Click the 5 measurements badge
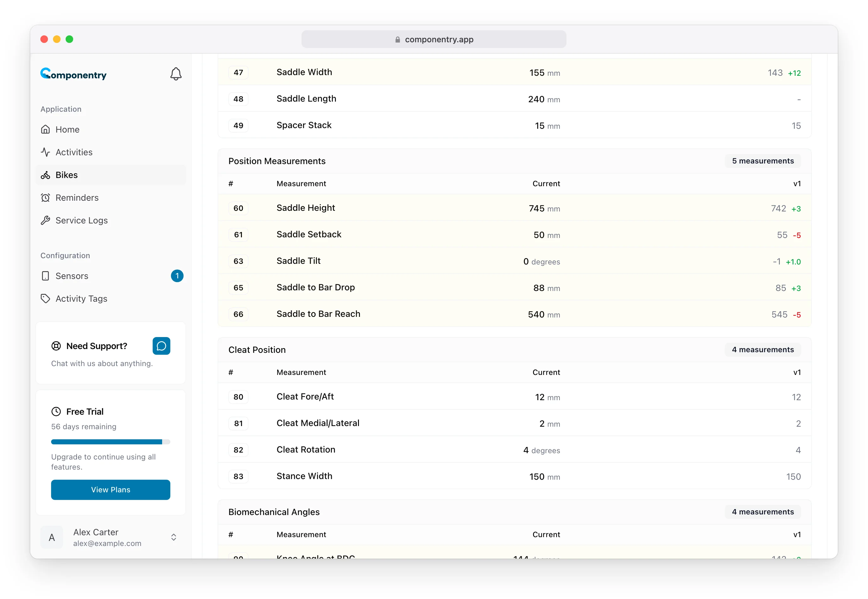 (763, 161)
